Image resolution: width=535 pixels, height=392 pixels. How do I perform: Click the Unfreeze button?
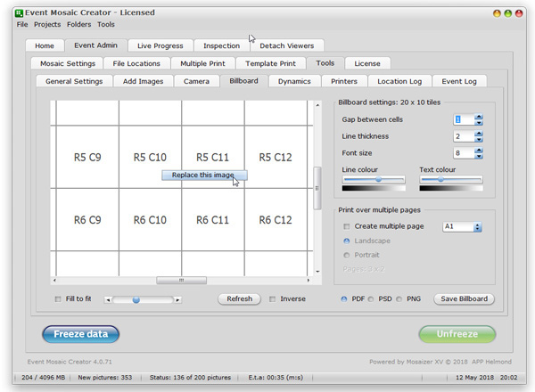(457, 334)
